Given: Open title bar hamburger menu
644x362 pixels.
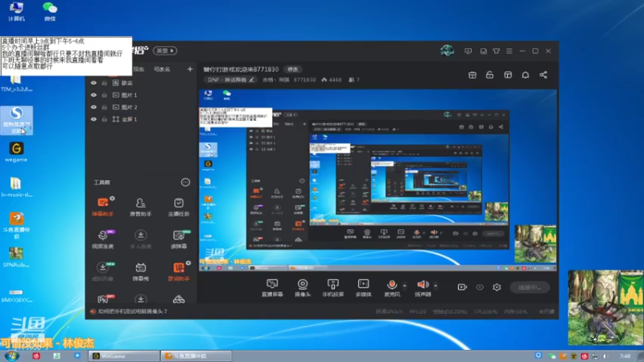Looking at the screenshot, I should tap(510, 51).
